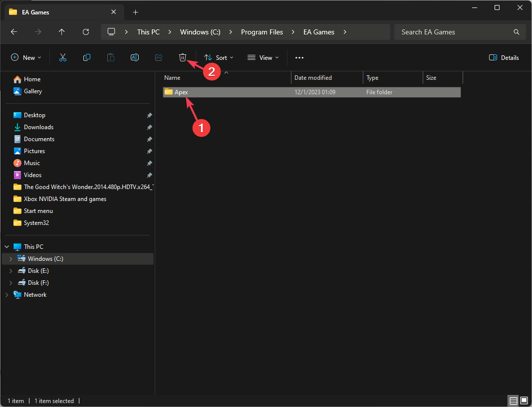Toggle the Details pane button
Screen dimensions: 532x407
(504, 58)
